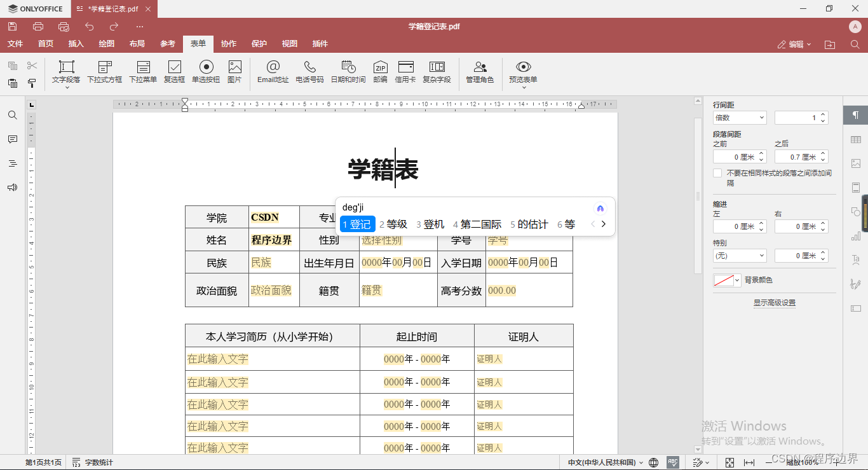The width and height of the screenshot is (868, 470).
Task: Show next IME candidates page arrow
Action: point(604,224)
